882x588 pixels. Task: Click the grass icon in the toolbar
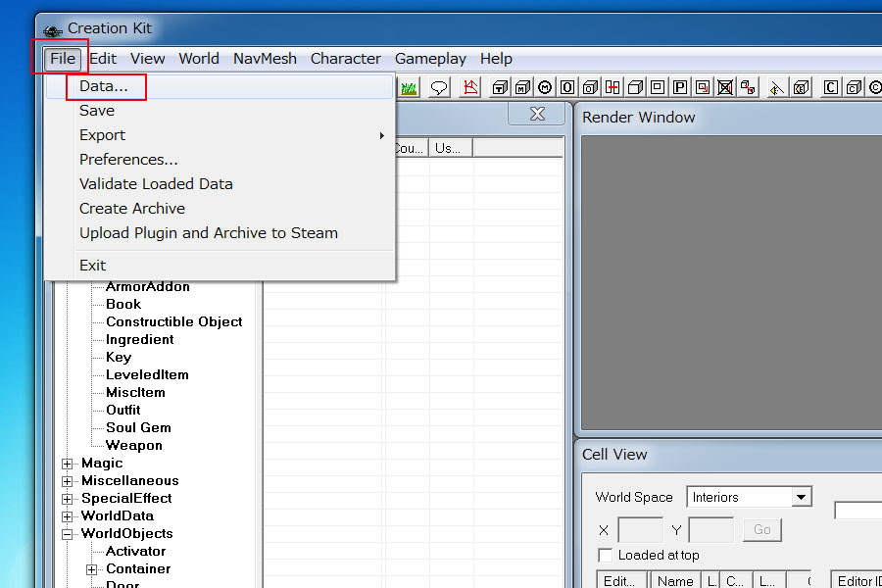[x=409, y=88]
